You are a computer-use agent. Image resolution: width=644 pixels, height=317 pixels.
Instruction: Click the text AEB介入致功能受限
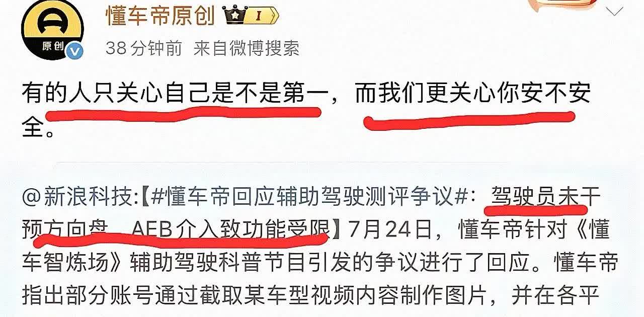230,230
